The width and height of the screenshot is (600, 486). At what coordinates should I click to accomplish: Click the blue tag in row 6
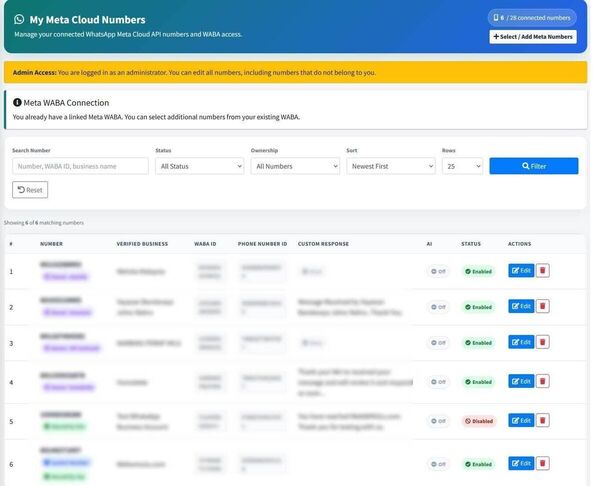coord(66,462)
